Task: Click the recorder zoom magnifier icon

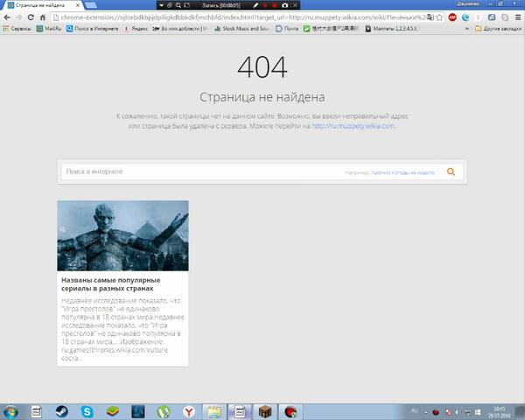Action: pos(178,5)
